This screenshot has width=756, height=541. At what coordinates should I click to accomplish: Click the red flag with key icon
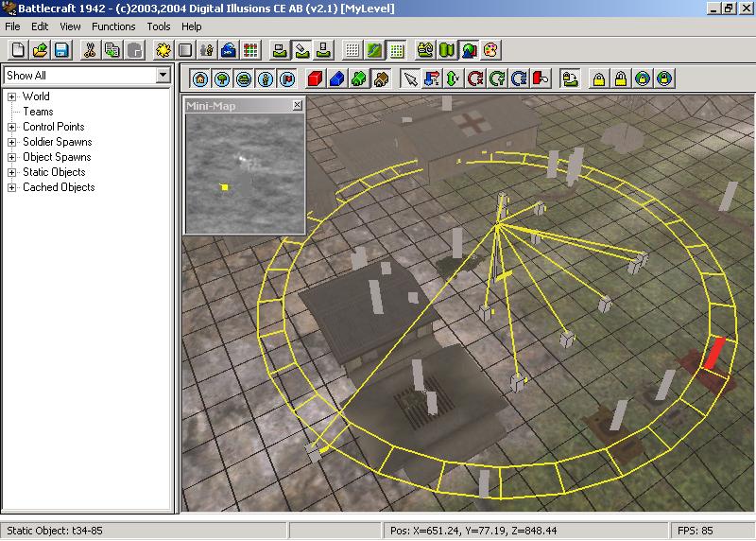[x=541, y=79]
